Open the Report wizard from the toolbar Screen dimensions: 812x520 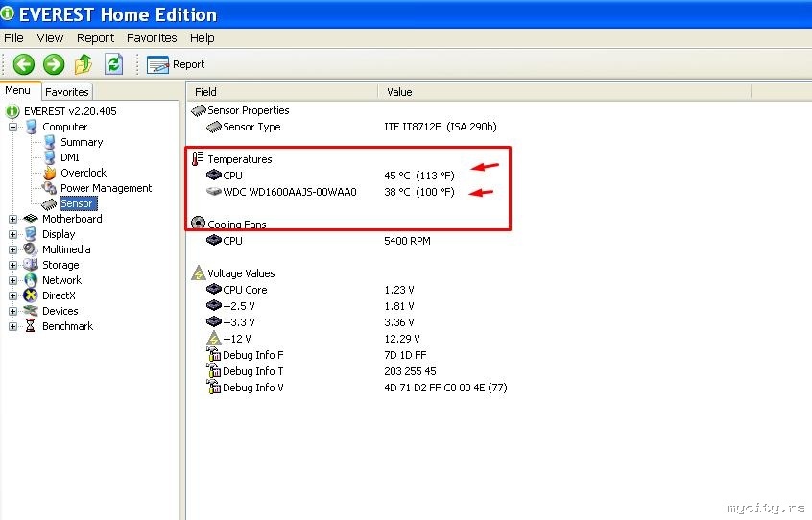(x=176, y=64)
